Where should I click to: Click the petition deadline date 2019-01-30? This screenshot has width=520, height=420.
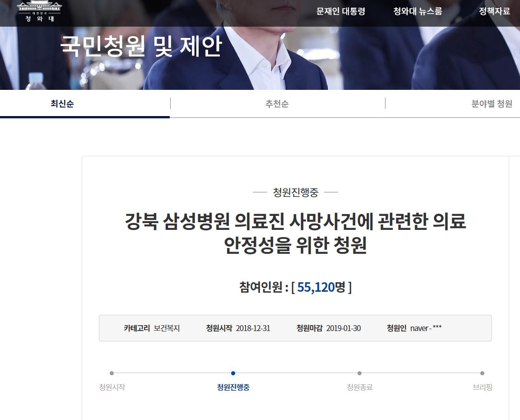click(343, 328)
